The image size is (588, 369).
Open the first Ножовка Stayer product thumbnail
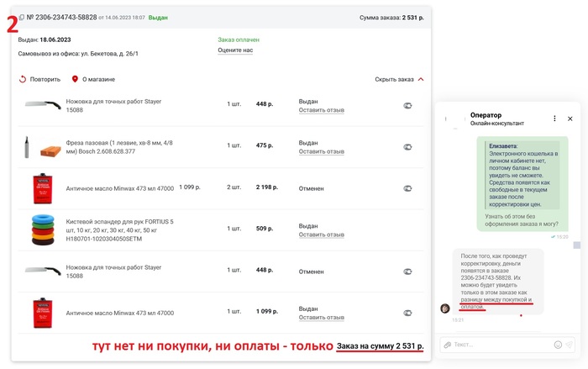click(43, 105)
